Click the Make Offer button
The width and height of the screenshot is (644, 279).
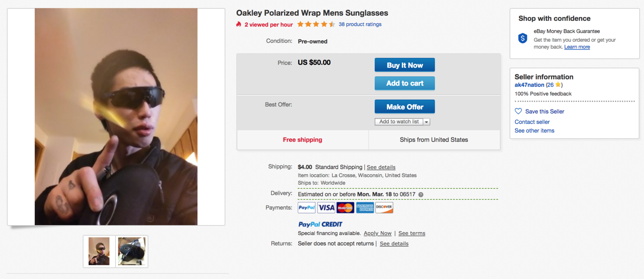point(405,107)
